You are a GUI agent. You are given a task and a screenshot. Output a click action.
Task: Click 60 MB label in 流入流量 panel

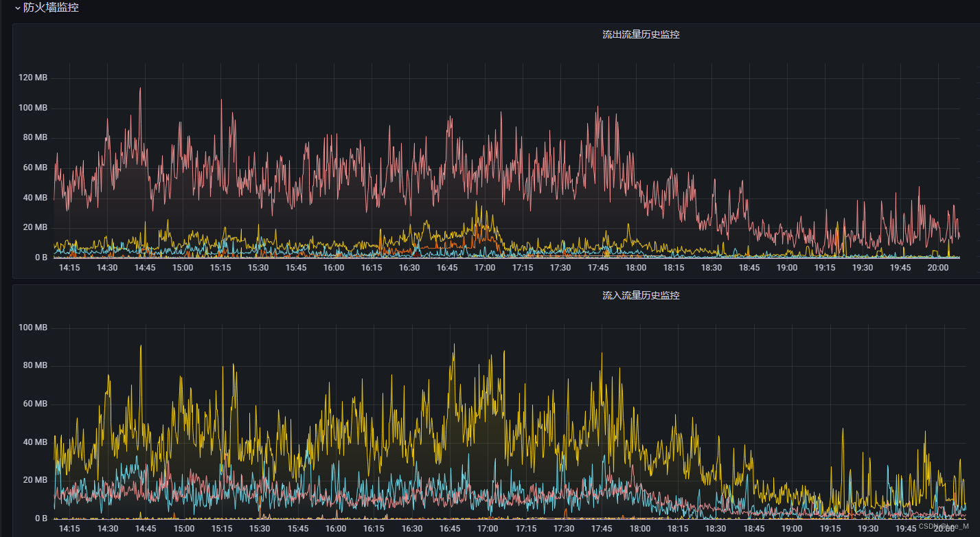pos(35,404)
